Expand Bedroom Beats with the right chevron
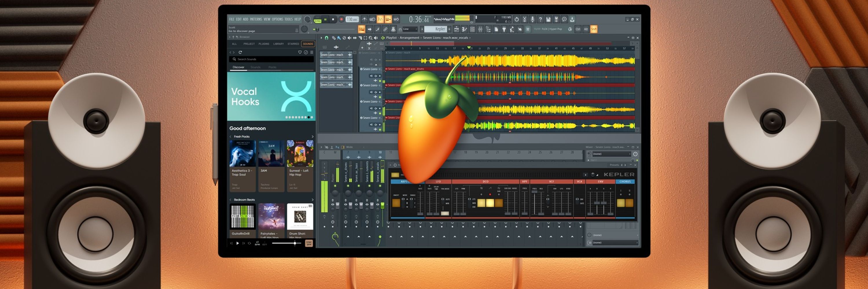 [312, 199]
